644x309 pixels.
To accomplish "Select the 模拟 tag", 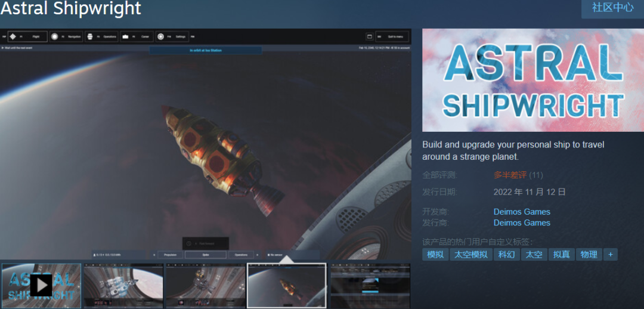I will pos(435,254).
